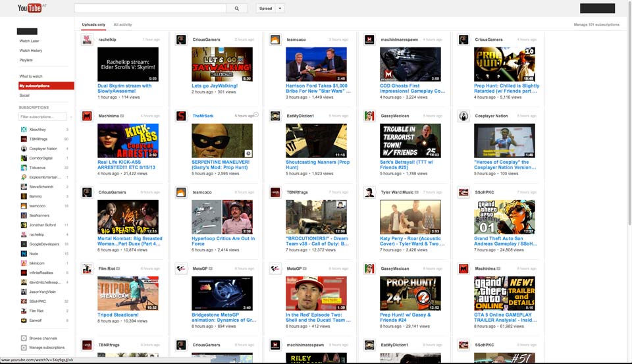632x364 pixels.
Task: Click the YouTube search text field
Action: tap(150, 9)
